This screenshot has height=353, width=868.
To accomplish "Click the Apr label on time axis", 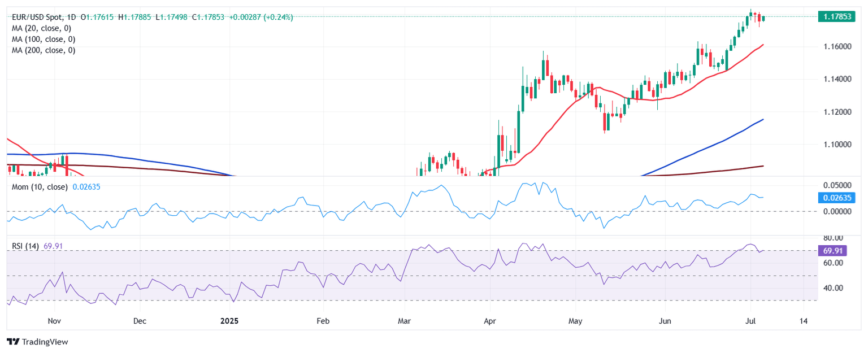I will click(x=490, y=321).
